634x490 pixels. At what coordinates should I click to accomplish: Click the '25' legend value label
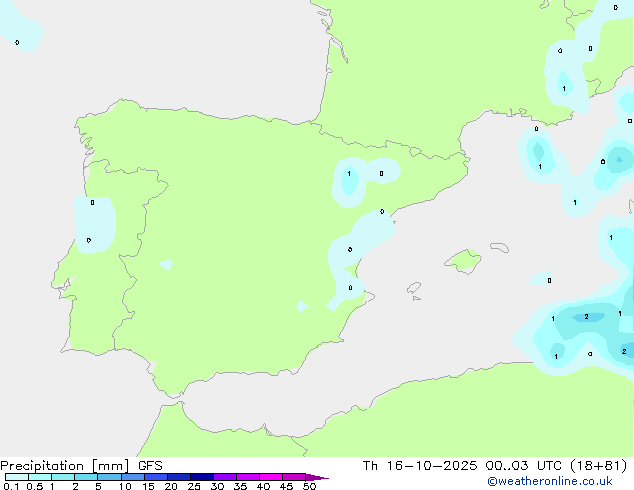194,486
